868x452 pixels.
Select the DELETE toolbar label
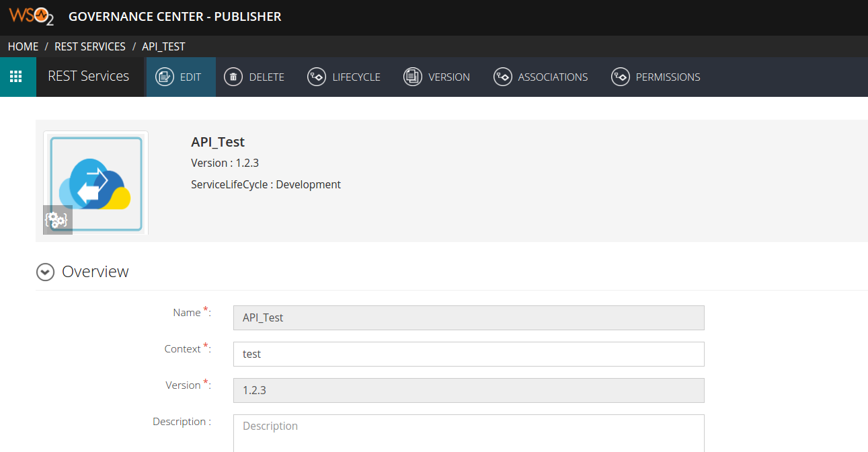pos(267,77)
